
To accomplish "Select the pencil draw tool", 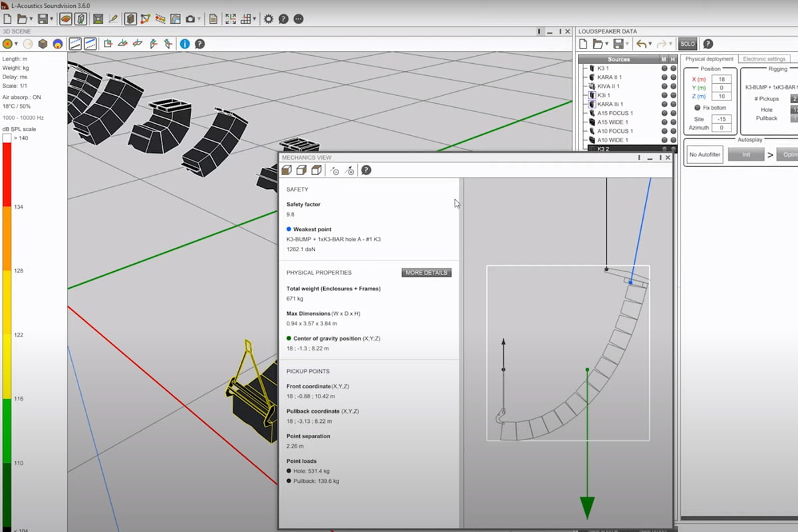I will pyautogui.click(x=114, y=19).
